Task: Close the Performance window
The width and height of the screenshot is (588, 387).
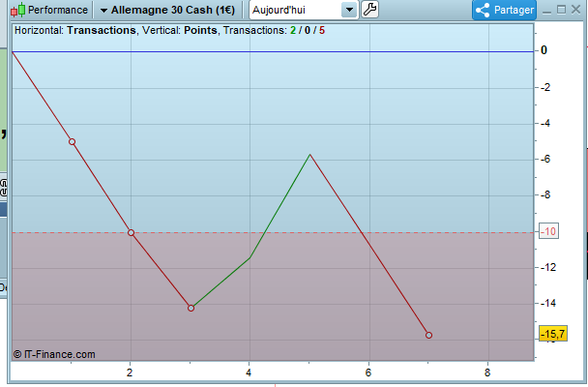Action: 575,10
